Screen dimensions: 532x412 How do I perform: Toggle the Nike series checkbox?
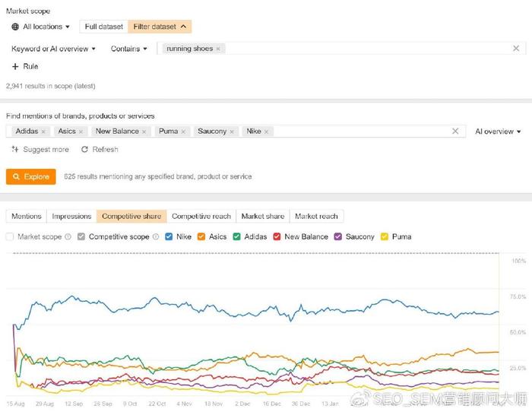[x=169, y=236]
